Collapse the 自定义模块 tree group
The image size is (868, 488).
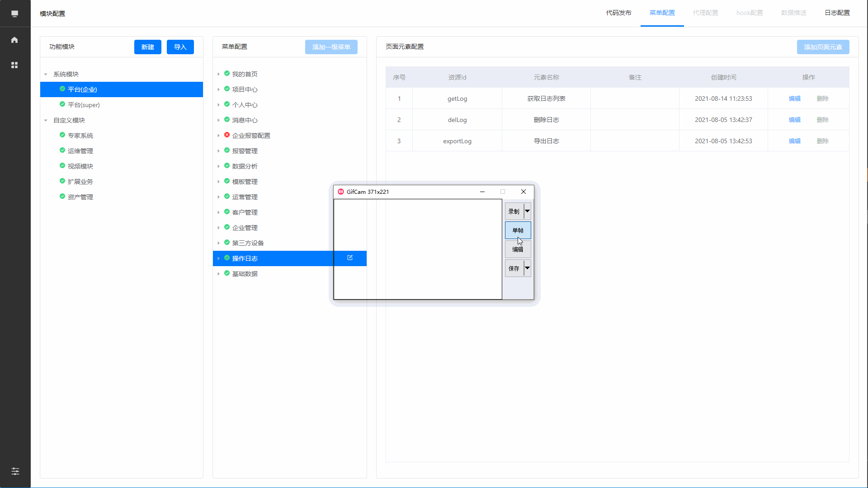[46, 120]
